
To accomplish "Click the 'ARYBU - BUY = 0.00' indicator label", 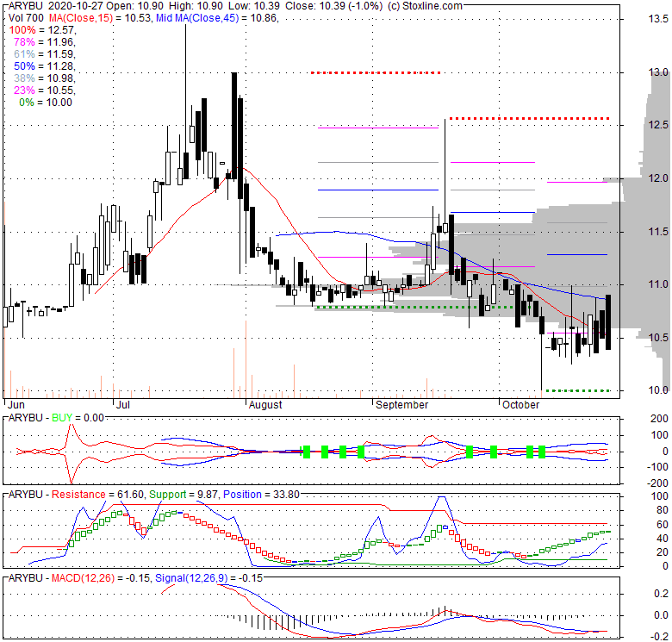I will click(56, 418).
